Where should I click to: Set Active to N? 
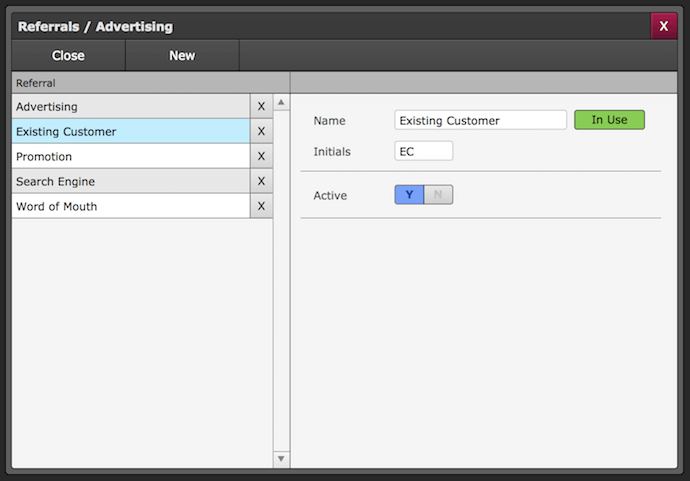tap(439, 195)
